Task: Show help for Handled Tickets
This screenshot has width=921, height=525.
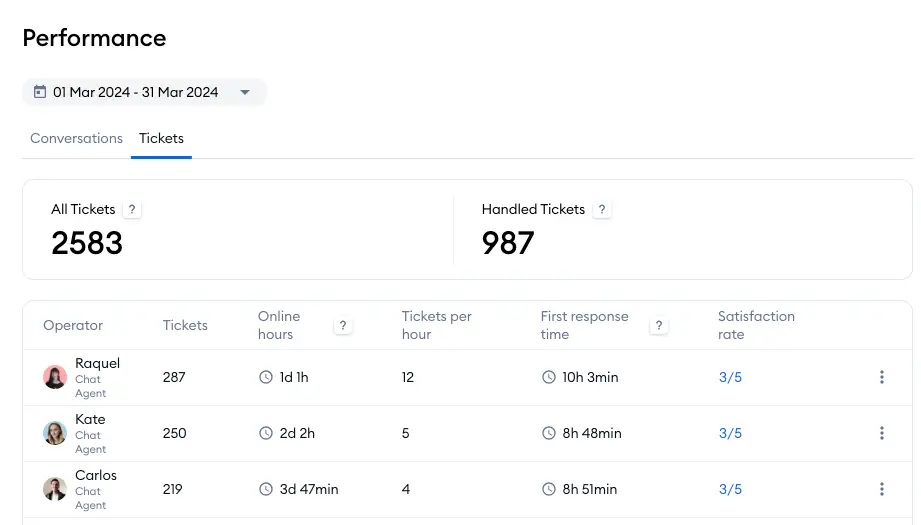Action: tap(601, 210)
